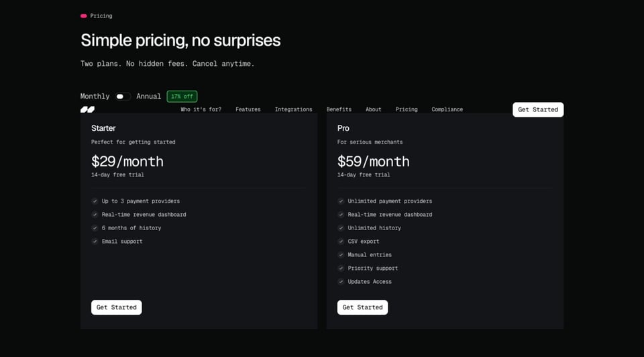Select Benefits in the navigation

pos(339,109)
